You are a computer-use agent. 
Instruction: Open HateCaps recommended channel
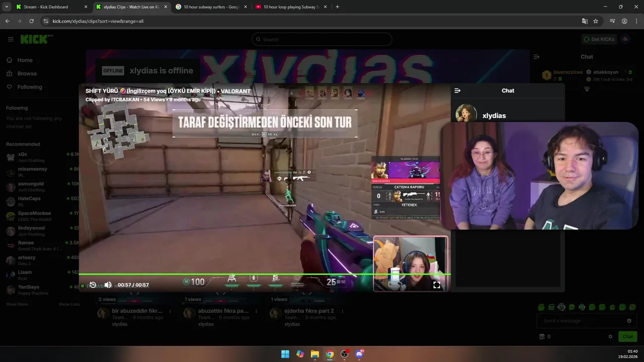click(x=42, y=201)
